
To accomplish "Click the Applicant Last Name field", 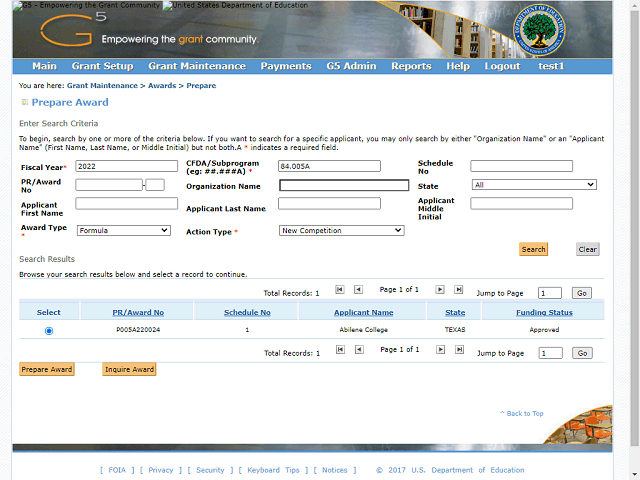I will point(329,204).
